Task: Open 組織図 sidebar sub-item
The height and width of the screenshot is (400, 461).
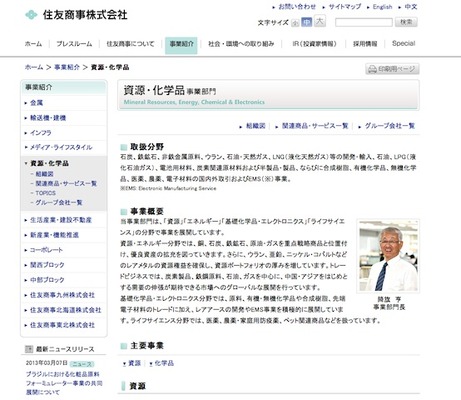Action: [44, 174]
